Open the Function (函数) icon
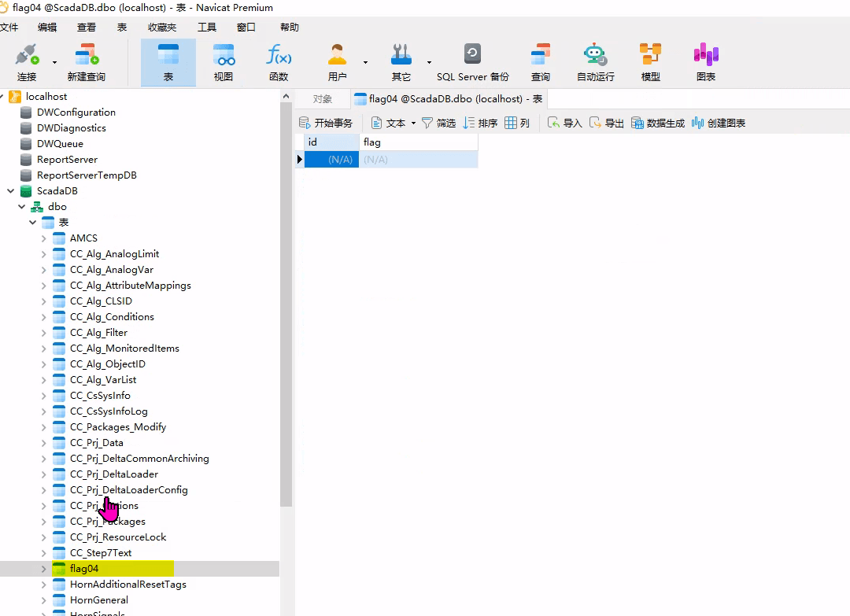 click(279, 55)
